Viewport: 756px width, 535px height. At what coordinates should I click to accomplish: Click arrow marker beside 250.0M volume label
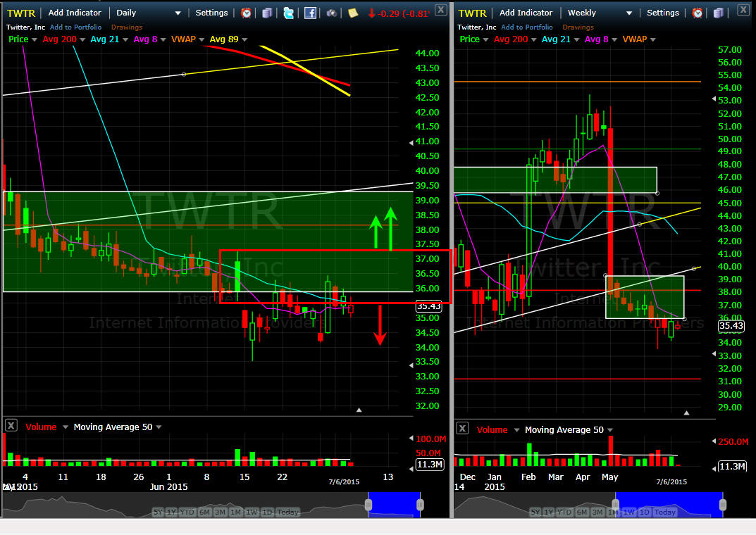[714, 441]
